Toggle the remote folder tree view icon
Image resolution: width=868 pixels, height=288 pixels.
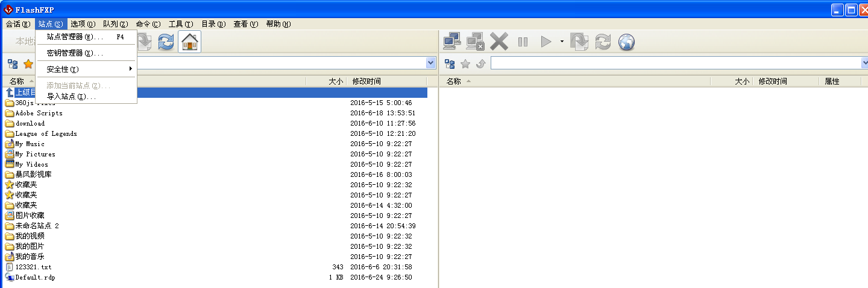pos(450,63)
